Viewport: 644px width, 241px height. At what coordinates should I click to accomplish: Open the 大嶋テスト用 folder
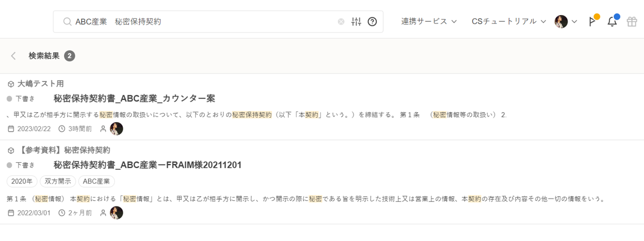pyautogui.click(x=40, y=84)
